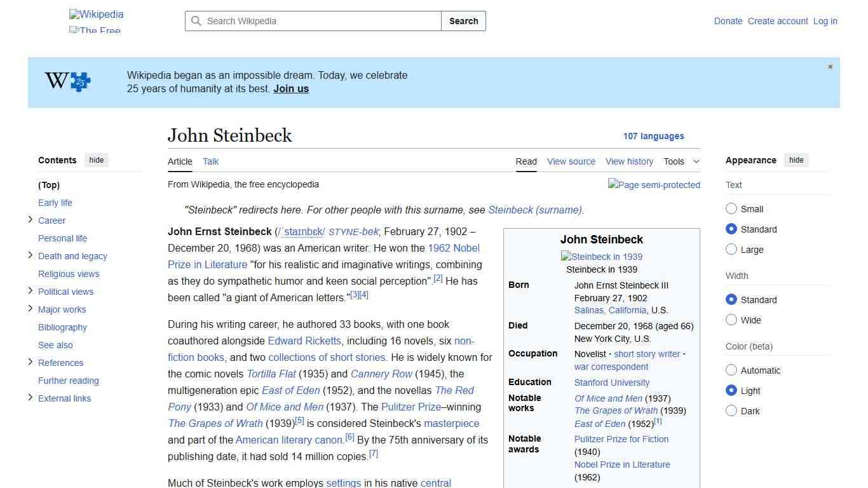868x488 pixels.
Task: Click the puzzle-globe anniversary banner logo
Action: click(67, 82)
